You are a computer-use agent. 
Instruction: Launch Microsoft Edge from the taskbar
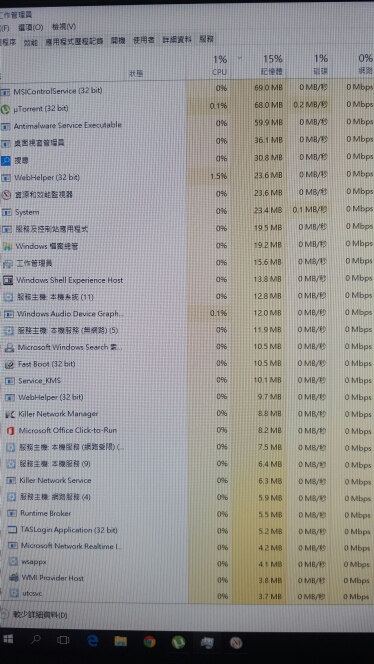tap(92, 641)
